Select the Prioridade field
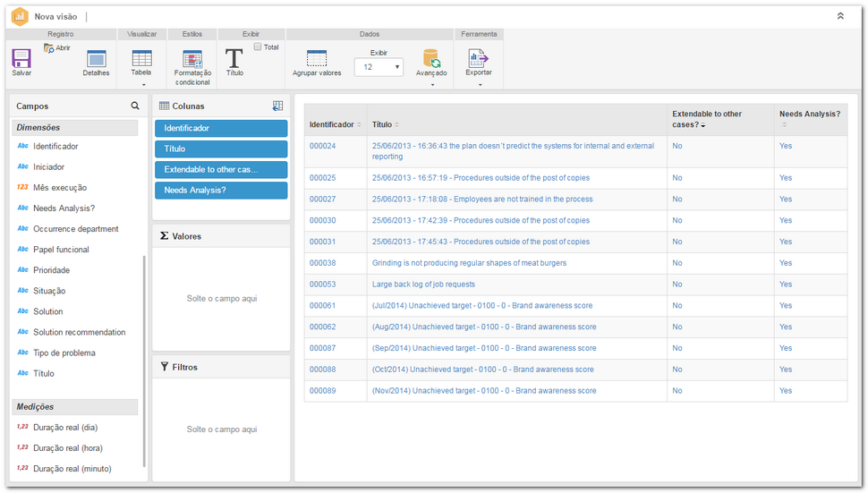868x493 pixels. click(52, 270)
